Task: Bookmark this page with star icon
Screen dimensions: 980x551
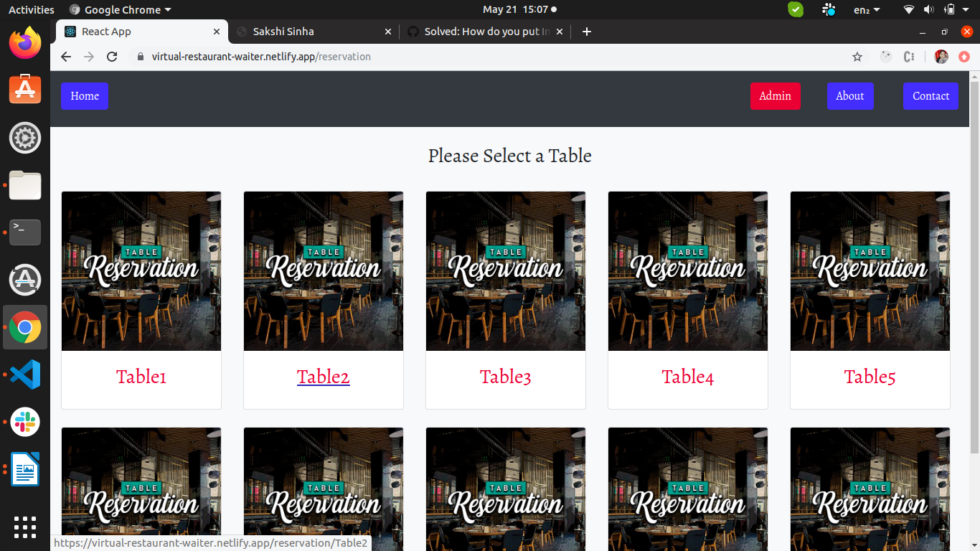Action: tap(857, 57)
